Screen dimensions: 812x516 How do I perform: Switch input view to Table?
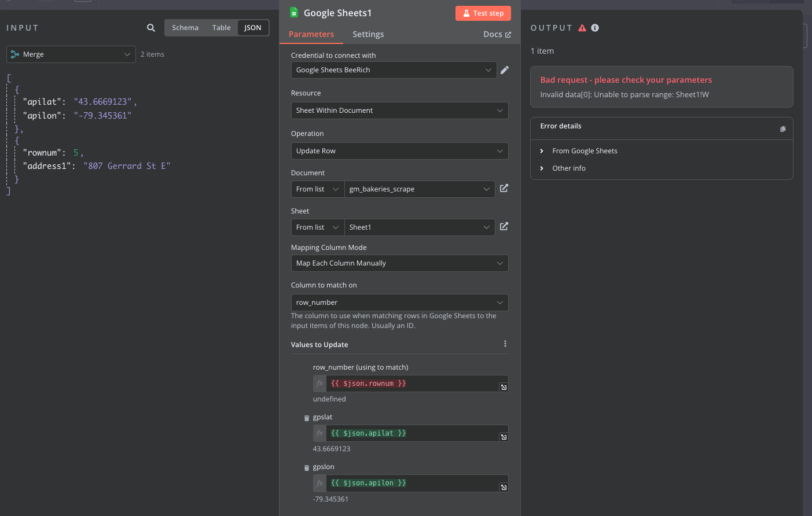(221, 28)
